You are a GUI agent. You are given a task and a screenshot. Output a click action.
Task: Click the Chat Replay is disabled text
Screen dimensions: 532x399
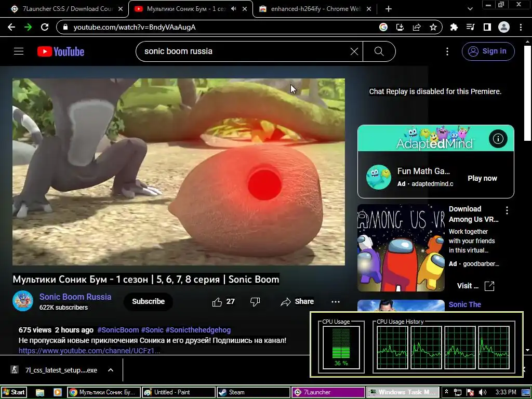[435, 91]
